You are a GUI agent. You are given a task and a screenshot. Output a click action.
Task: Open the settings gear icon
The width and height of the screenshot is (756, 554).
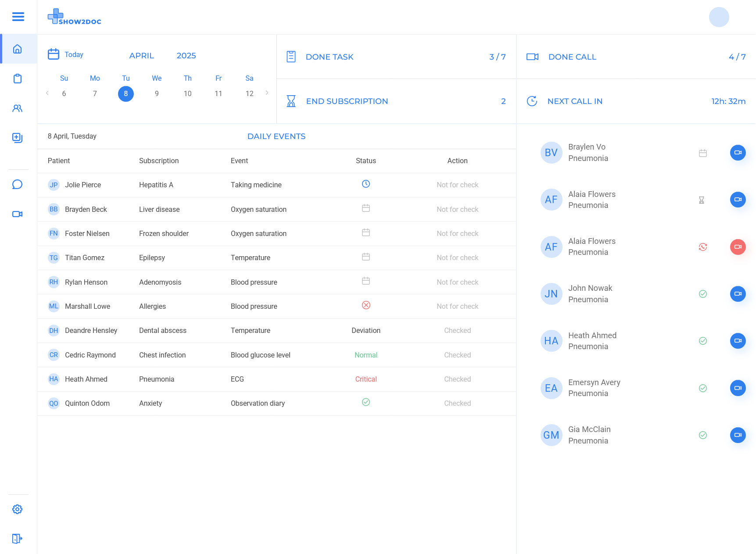point(18,509)
